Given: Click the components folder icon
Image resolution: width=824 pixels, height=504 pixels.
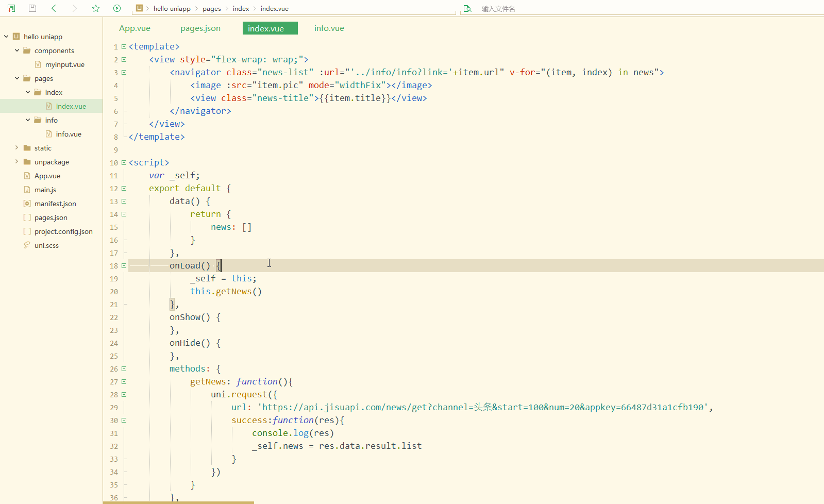Looking at the screenshot, I should pyautogui.click(x=27, y=51).
